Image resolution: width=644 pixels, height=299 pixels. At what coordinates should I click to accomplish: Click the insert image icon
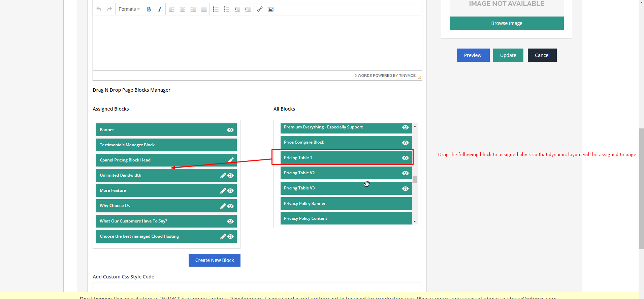[270, 9]
